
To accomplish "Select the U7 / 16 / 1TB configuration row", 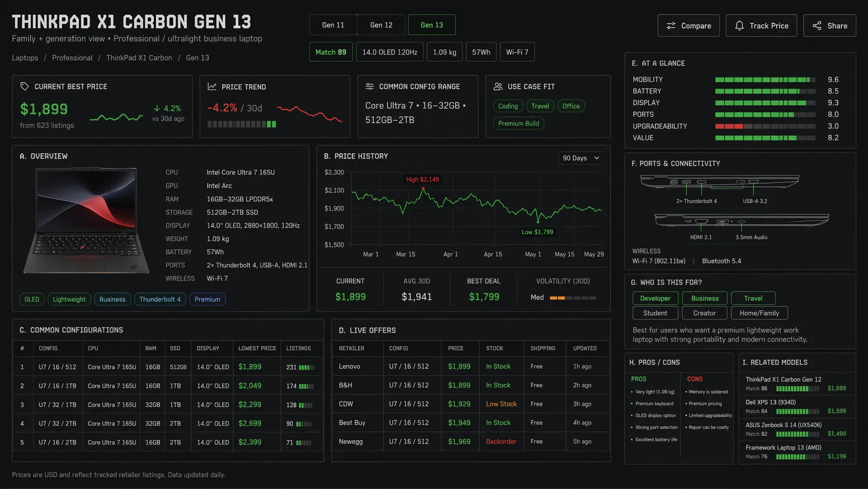I will (168, 386).
